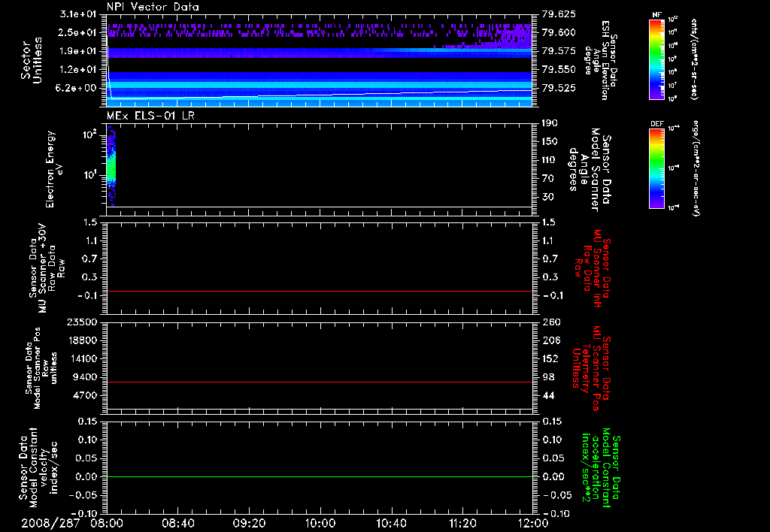
Task: Click the 'Electron Energy eV' axis title
Action: pyautogui.click(x=54, y=169)
